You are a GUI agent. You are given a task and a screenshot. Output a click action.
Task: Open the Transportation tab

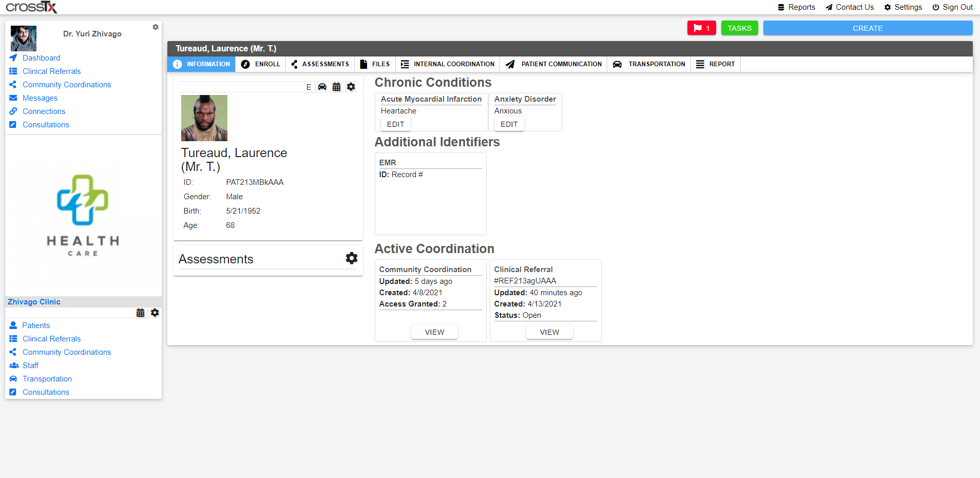pyautogui.click(x=649, y=64)
